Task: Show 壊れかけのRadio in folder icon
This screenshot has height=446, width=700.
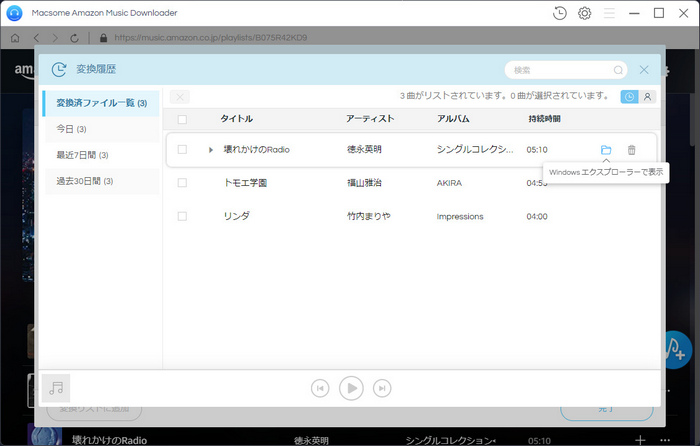Action: tap(606, 150)
